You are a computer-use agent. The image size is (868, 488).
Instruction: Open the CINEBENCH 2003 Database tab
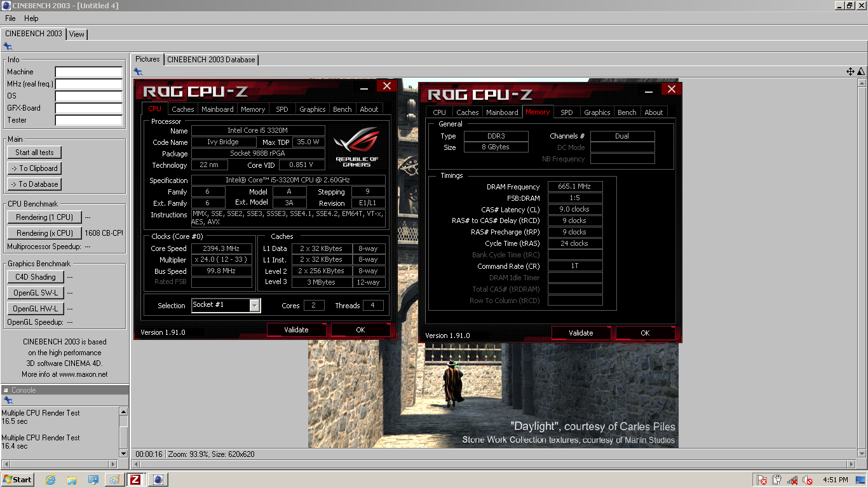click(211, 60)
